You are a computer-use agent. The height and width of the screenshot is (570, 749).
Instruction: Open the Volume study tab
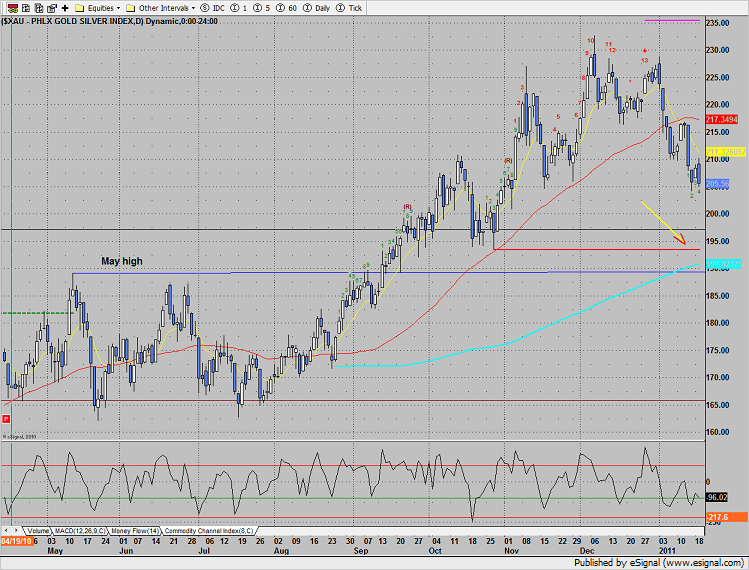point(38,529)
